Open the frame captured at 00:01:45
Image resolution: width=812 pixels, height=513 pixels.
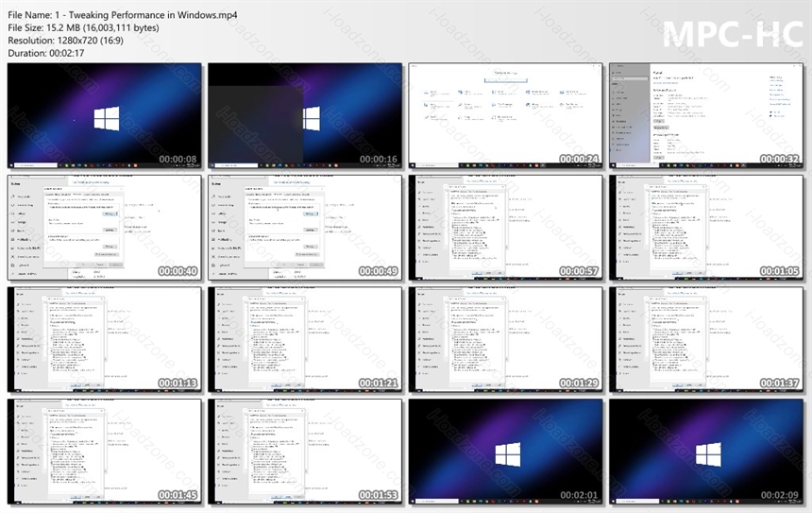pyautogui.click(x=105, y=452)
